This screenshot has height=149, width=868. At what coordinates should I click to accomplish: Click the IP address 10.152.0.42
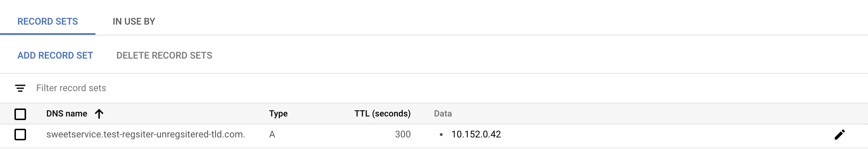tap(476, 135)
